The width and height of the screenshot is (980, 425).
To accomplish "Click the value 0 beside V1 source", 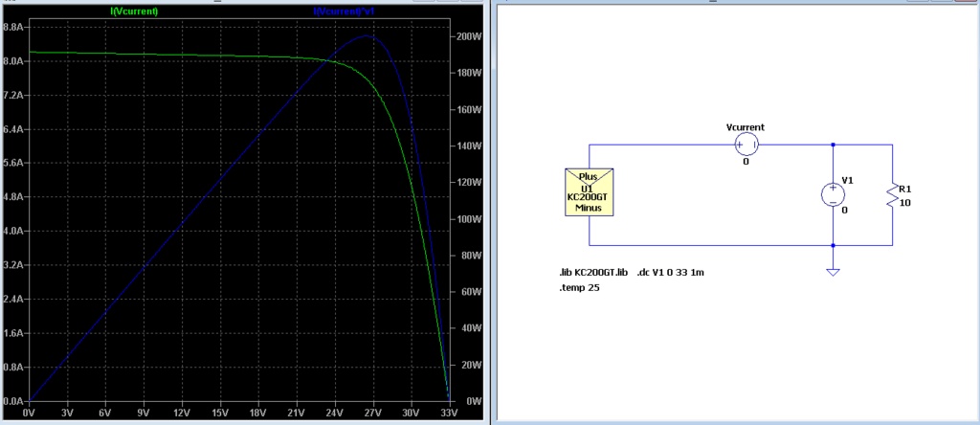I will (844, 210).
